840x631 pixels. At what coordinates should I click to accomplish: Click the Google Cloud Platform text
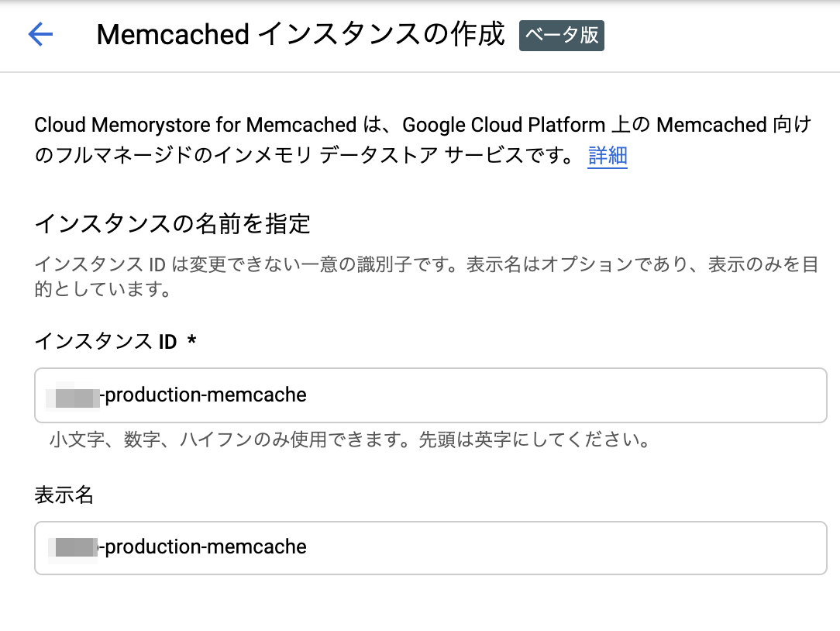(504, 125)
